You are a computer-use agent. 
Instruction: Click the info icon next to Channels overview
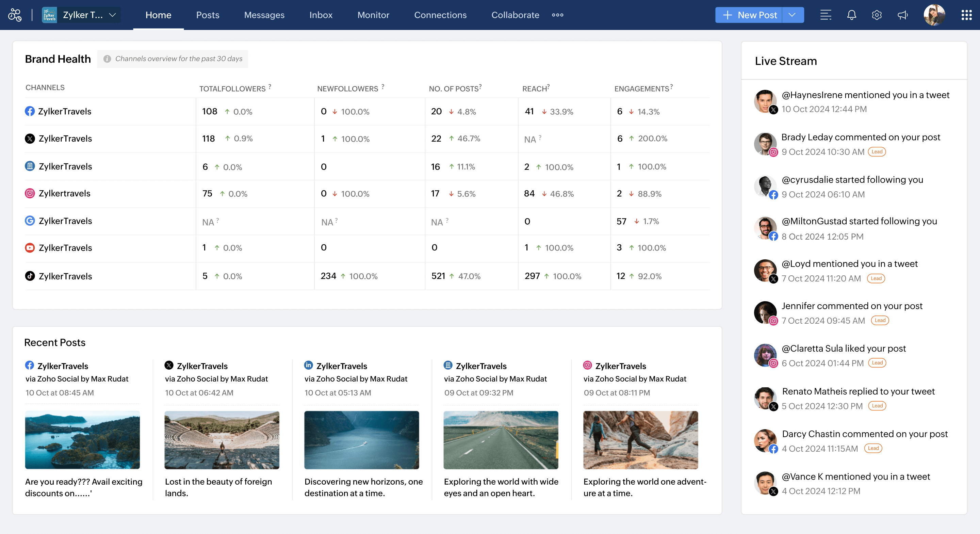[x=107, y=59]
